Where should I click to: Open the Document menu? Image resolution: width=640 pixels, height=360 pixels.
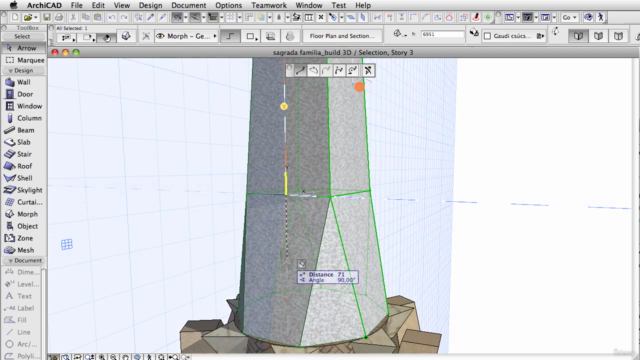[189, 5]
